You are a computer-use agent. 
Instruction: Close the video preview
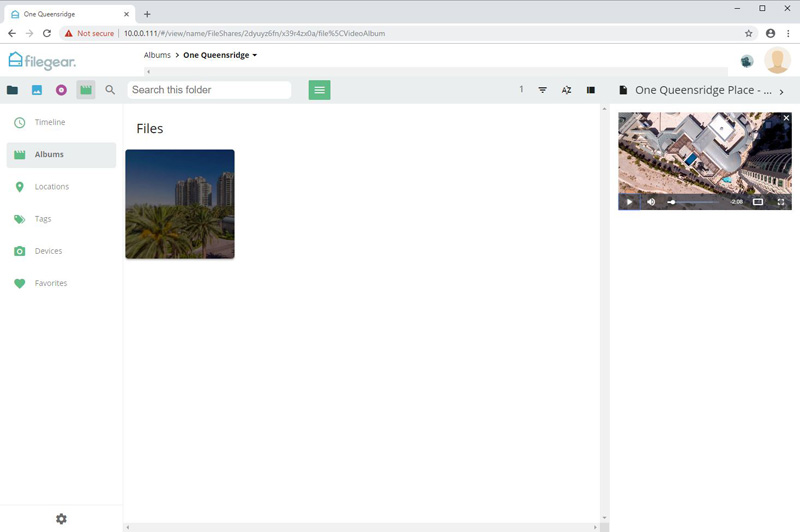point(786,118)
